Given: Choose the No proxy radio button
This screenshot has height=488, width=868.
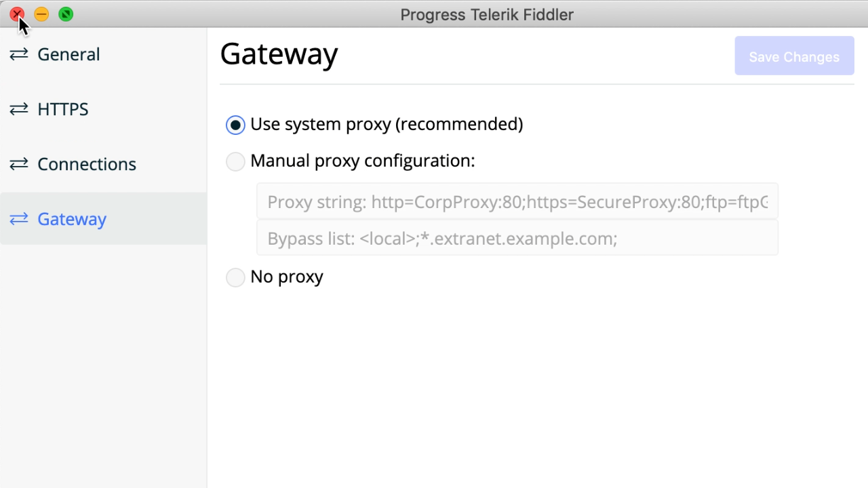Looking at the screenshot, I should point(235,277).
